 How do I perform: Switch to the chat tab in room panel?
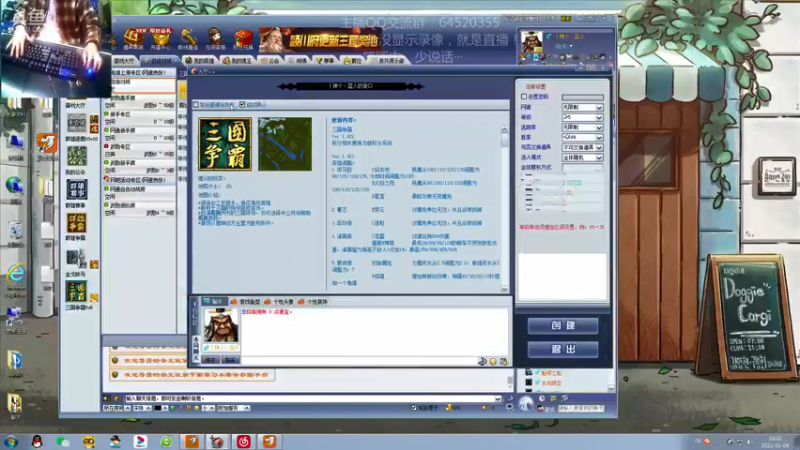[x=213, y=302]
